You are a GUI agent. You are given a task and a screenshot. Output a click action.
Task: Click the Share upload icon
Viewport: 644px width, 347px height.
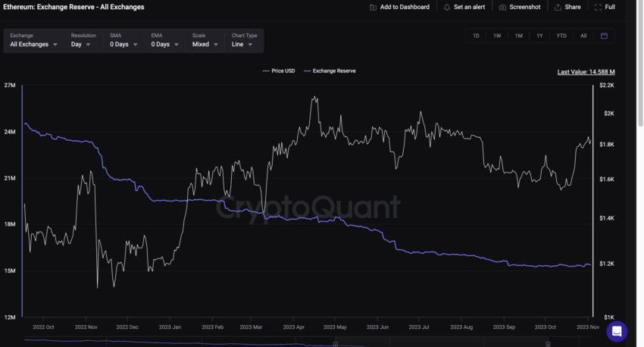tap(558, 8)
